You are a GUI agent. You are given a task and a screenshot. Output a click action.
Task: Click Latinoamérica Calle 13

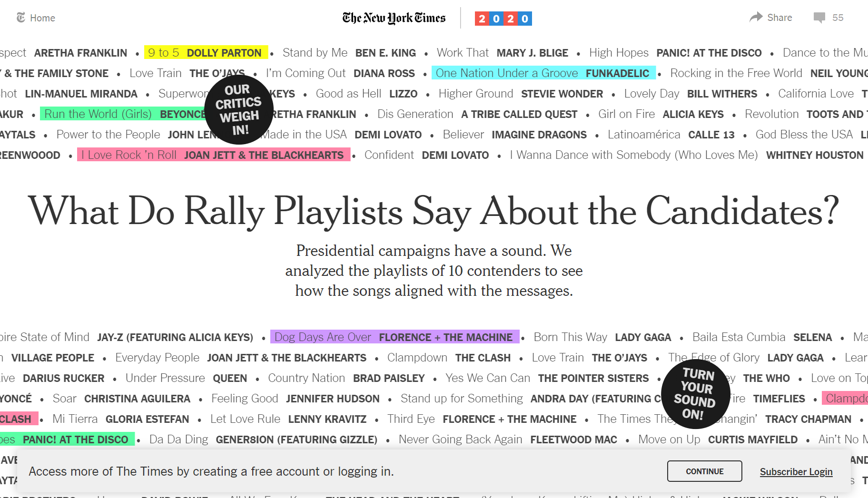click(671, 134)
